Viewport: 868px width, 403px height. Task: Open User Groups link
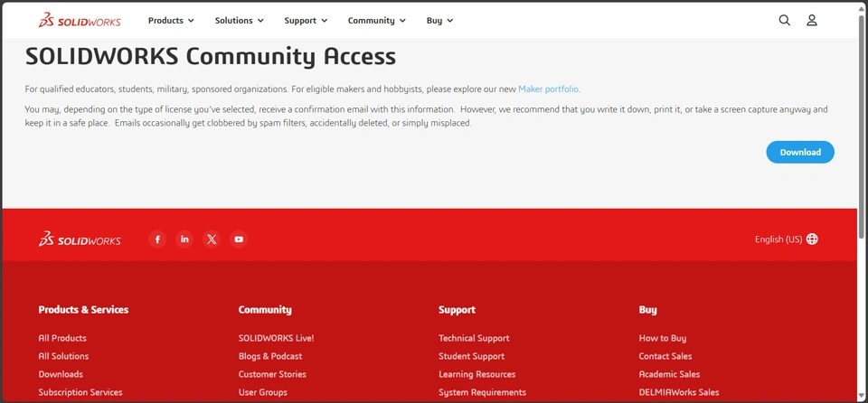click(x=263, y=392)
